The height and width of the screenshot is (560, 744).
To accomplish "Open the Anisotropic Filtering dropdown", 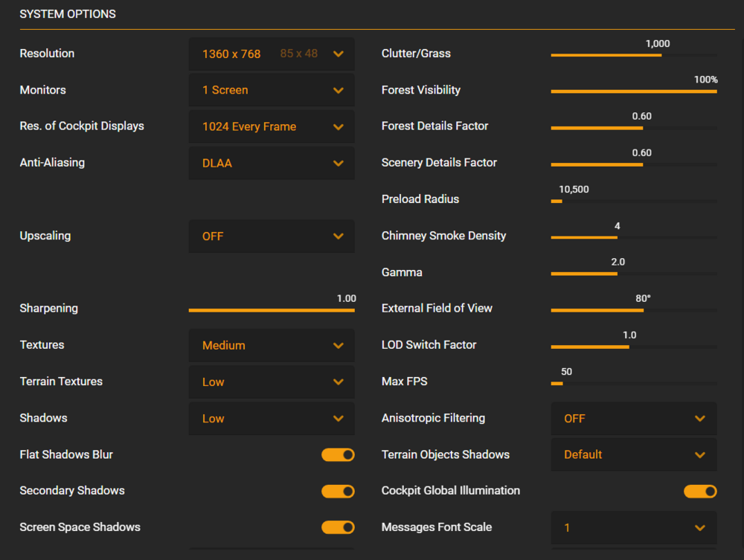I will 633,419.
